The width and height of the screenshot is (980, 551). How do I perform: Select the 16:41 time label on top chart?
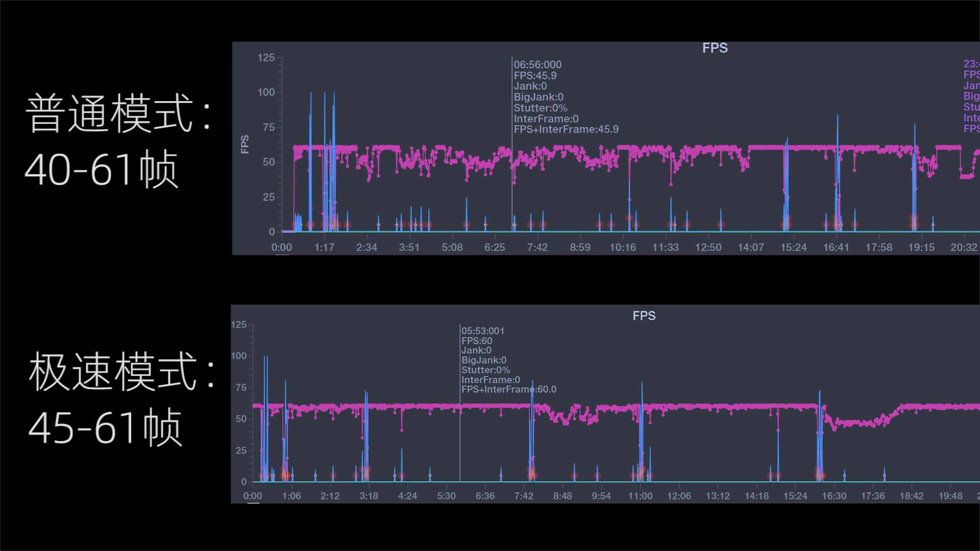836,247
